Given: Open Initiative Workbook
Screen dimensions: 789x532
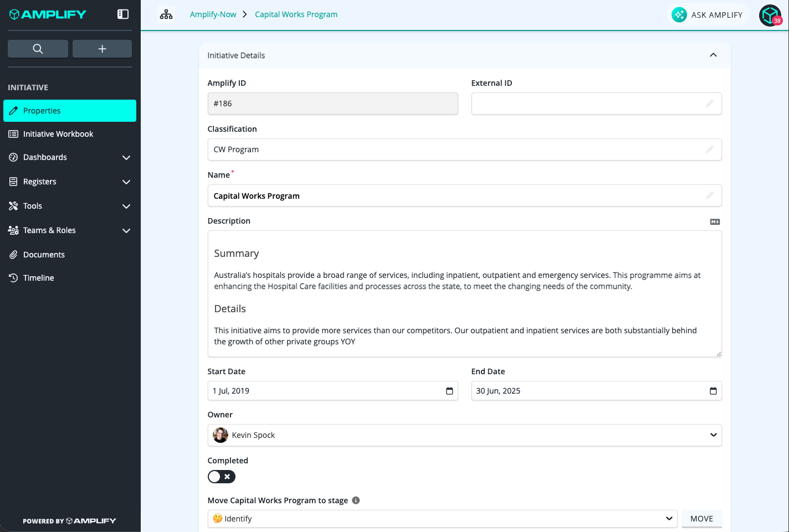Looking at the screenshot, I should click(70, 134).
